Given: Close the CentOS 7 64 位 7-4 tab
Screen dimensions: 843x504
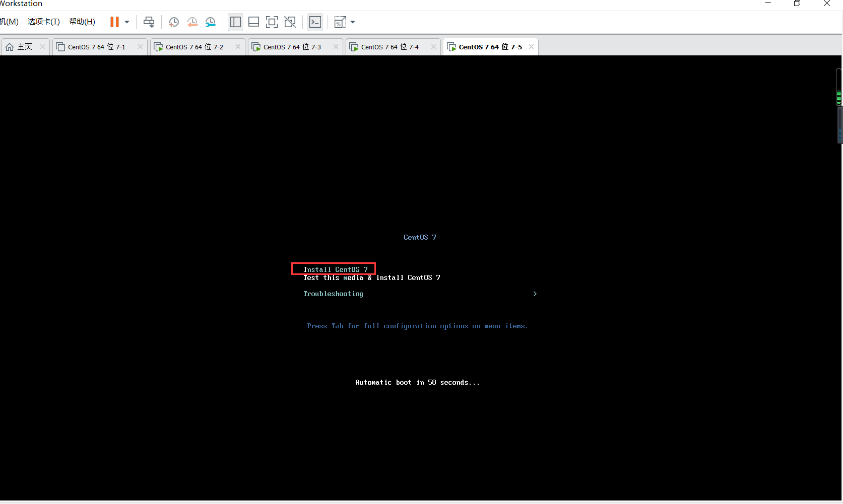Looking at the screenshot, I should pos(434,47).
